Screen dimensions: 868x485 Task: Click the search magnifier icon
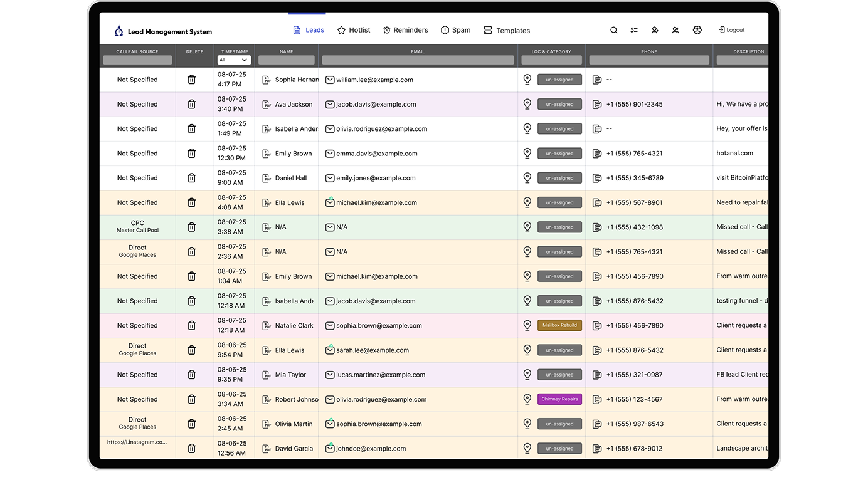(x=614, y=30)
